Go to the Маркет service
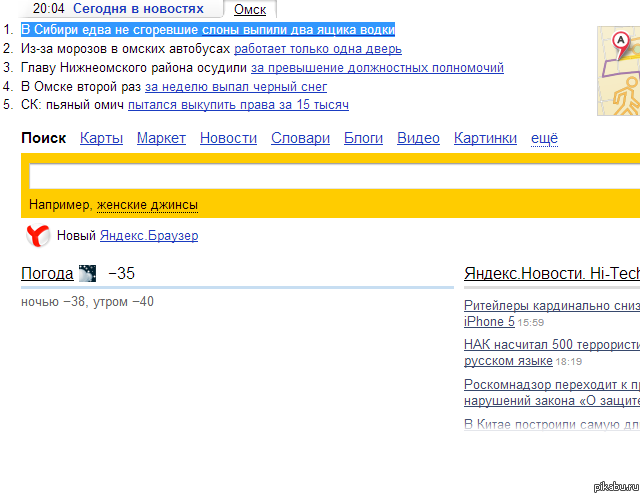Image resolution: width=640 pixels, height=494 pixels. pos(161,139)
